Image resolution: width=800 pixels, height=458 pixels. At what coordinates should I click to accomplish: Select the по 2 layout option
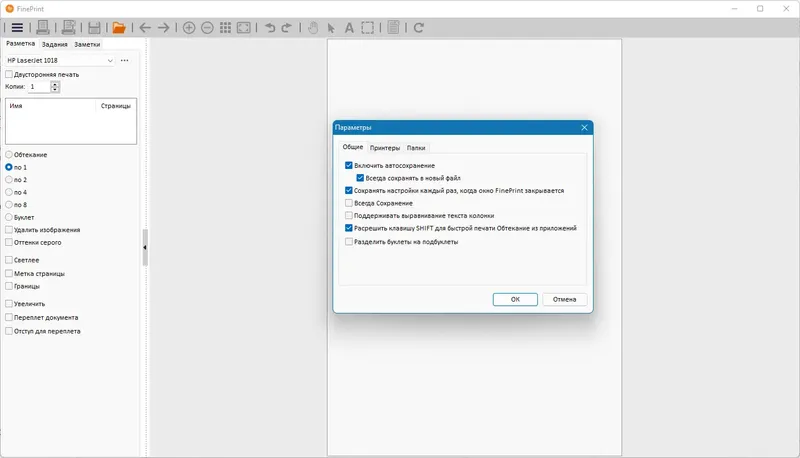(9, 180)
